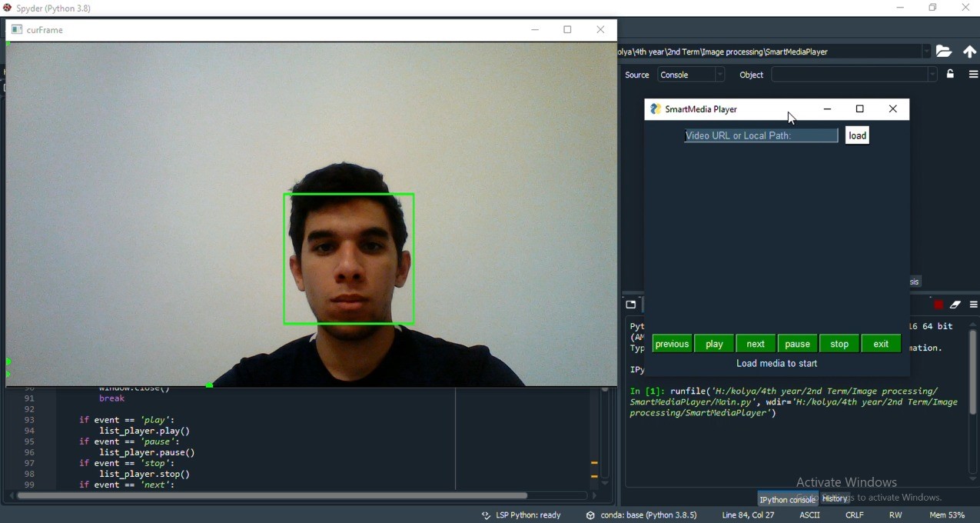Open the Help pane hamburger options menu
The width and height of the screenshot is (980, 523).
pyautogui.click(x=973, y=74)
